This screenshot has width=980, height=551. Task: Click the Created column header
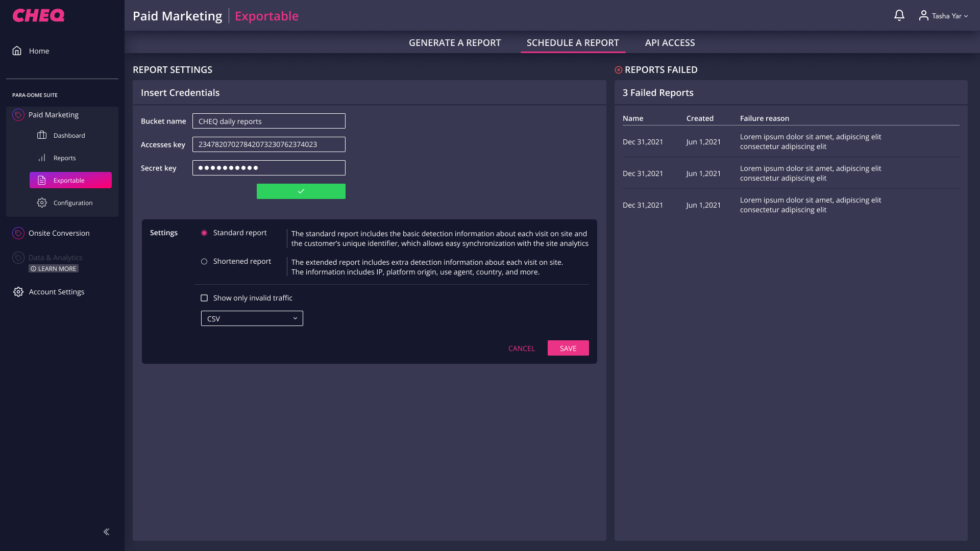(x=700, y=118)
